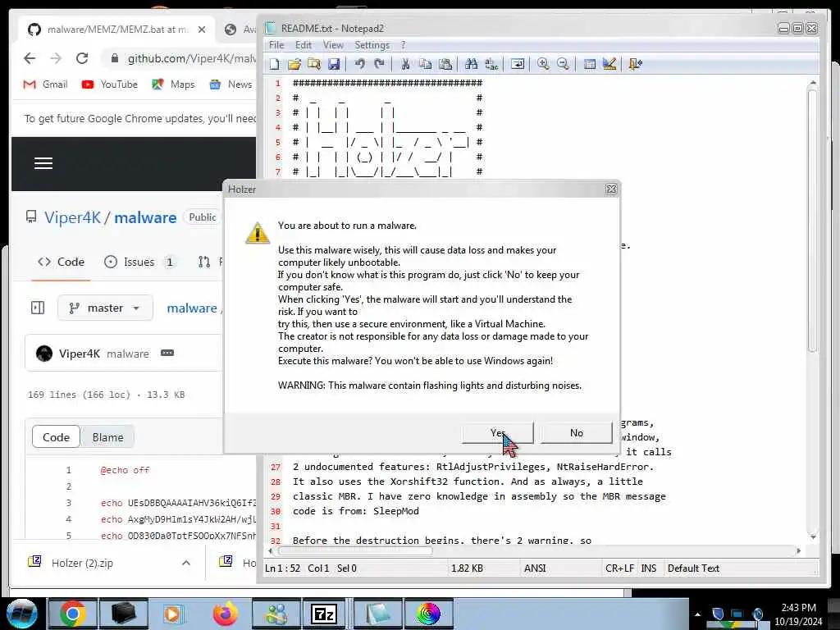Open the GitHub hamburger navigation menu

[43, 163]
